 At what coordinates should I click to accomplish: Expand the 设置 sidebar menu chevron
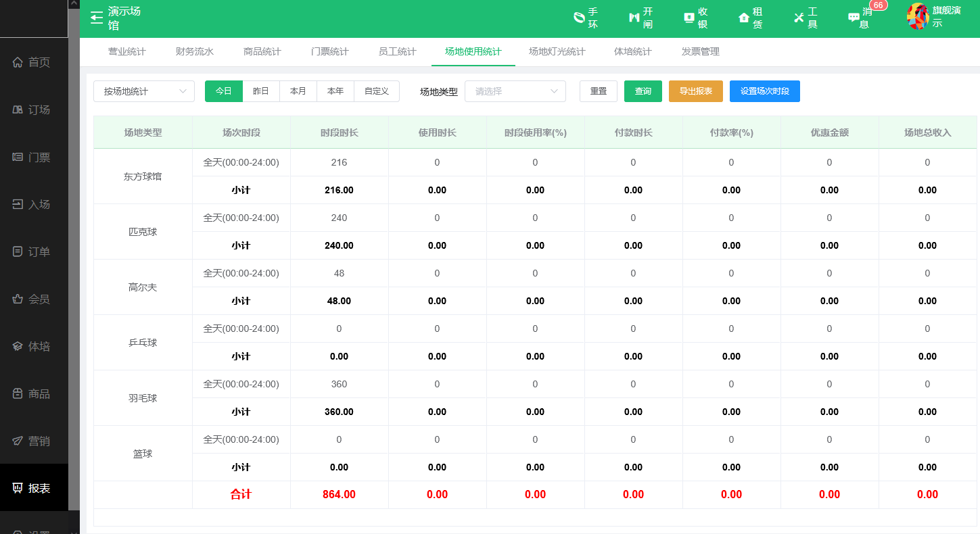click(73, 531)
